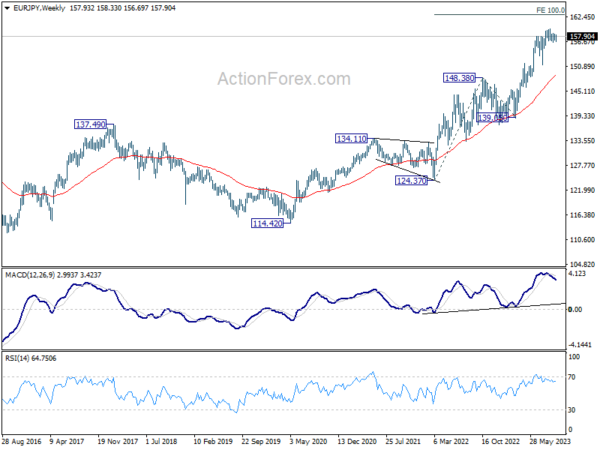Image resolution: width=600 pixels, height=450 pixels.
Task: Select the MACD scale value -4.1441
Action: (580, 345)
